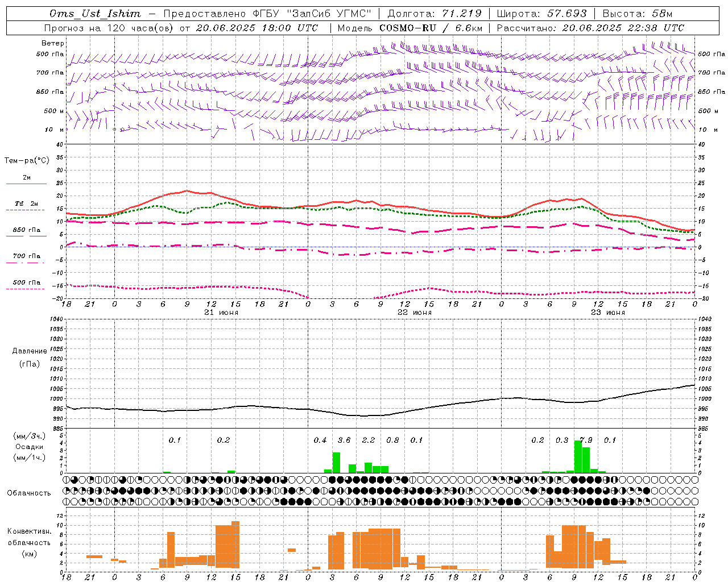Click the Рассчитано: 20.06.2025 22:38 UTC text
The width and height of the screenshot is (728, 582).
point(591,28)
